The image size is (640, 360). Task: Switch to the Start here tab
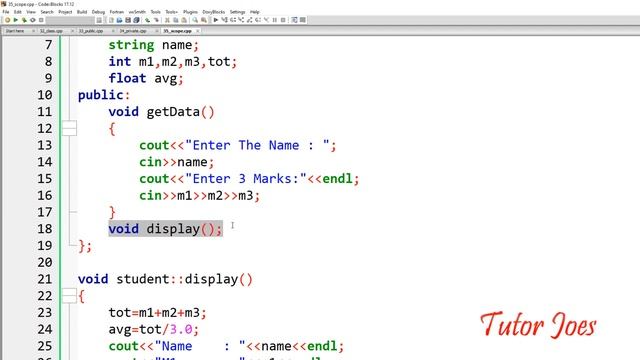click(15, 31)
